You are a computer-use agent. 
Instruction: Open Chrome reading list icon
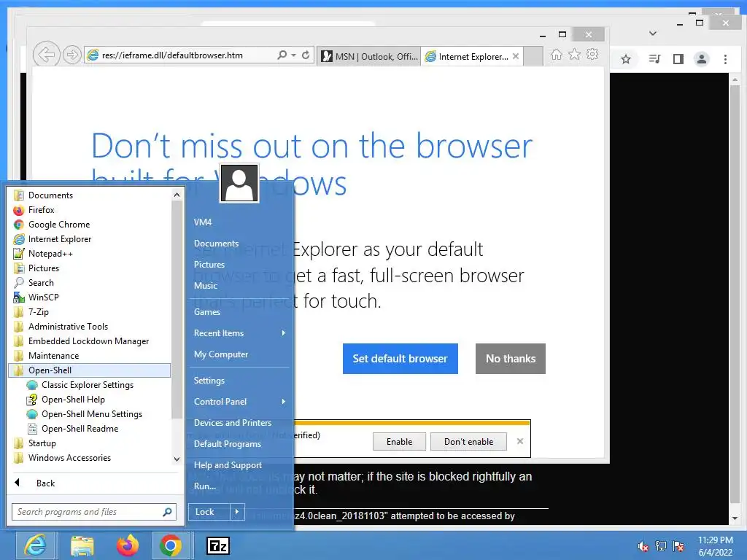(654, 59)
